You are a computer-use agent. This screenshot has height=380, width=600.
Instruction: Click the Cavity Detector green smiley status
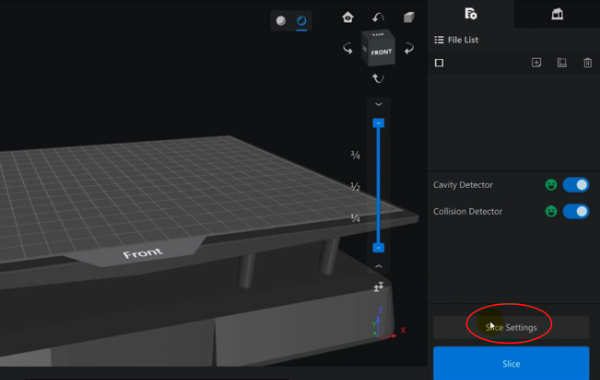coord(551,185)
